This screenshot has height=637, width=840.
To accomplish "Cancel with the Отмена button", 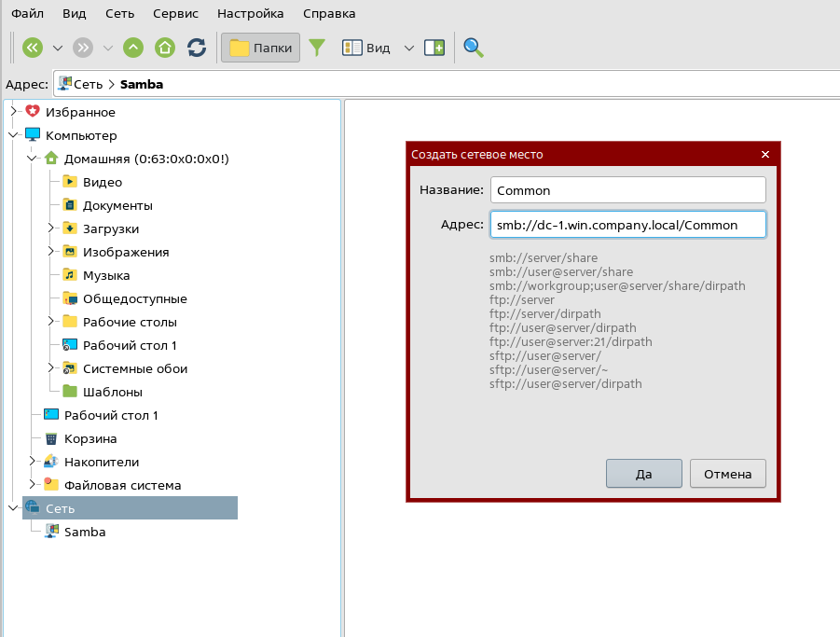I will click(727, 474).
